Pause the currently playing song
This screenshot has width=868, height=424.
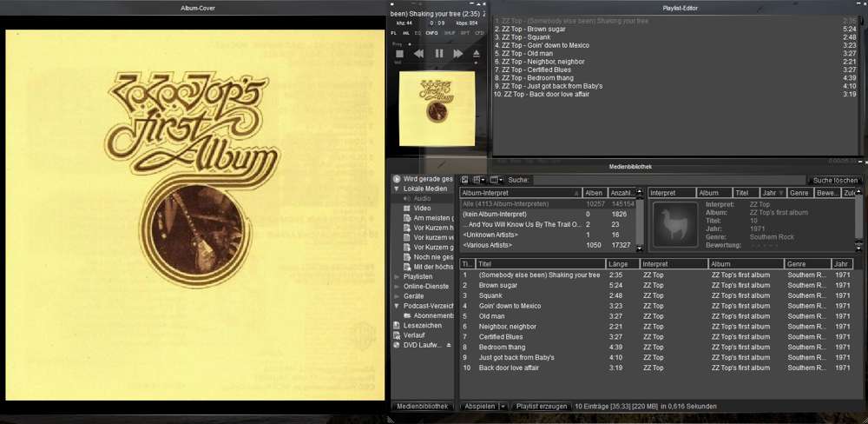coord(438,54)
